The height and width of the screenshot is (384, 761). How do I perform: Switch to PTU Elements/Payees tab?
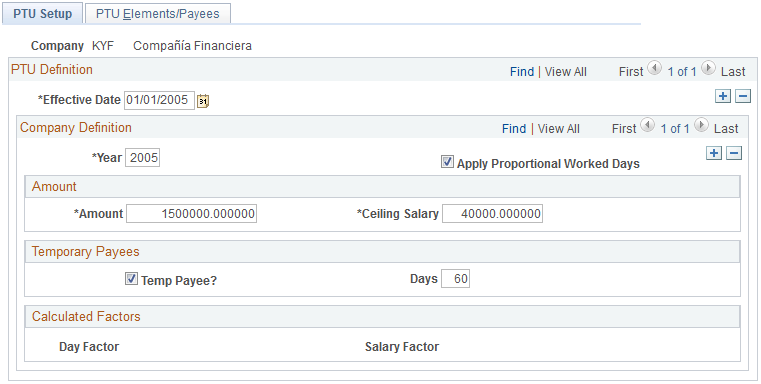click(x=157, y=14)
